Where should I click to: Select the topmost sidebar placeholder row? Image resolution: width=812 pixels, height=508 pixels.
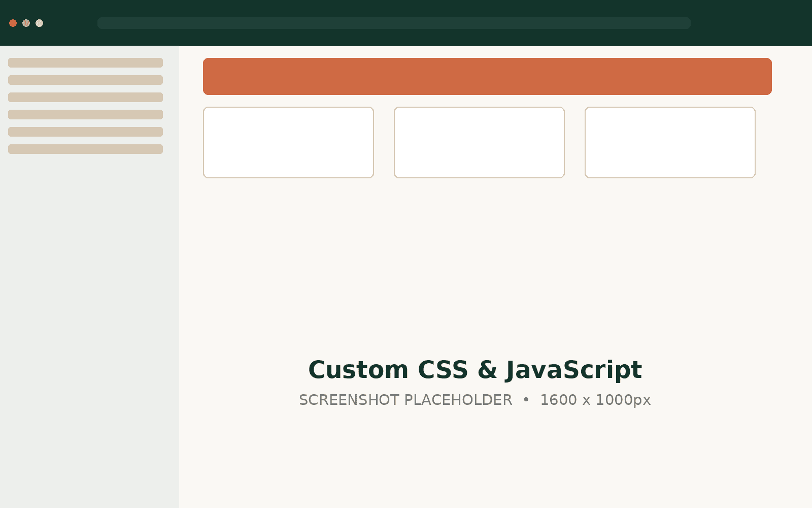[85, 62]
